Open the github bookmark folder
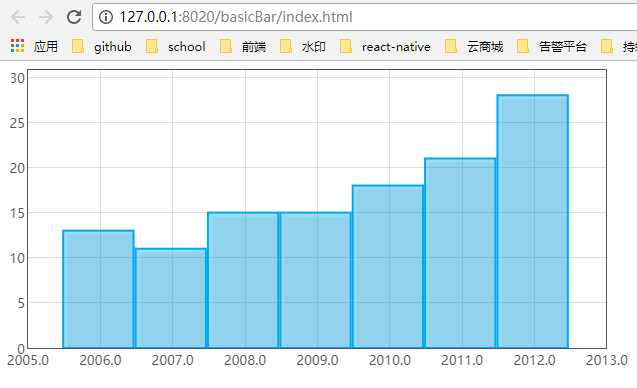Screen dimensions: 637x388 [102, 47]
